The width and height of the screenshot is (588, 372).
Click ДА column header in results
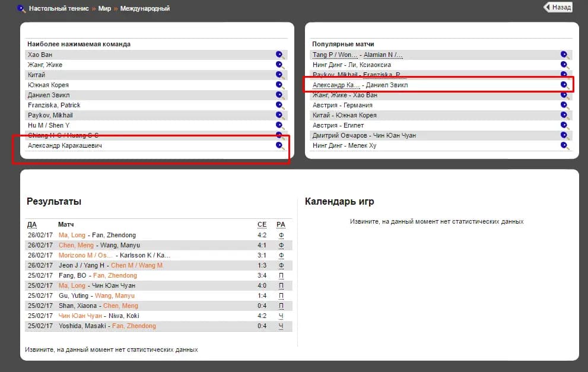(x=32, y=225)
